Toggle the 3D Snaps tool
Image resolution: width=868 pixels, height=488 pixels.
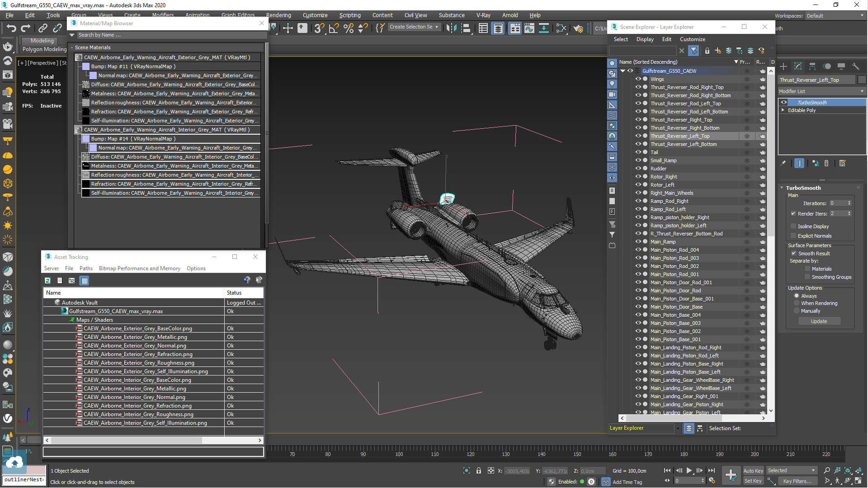(319, 28)
